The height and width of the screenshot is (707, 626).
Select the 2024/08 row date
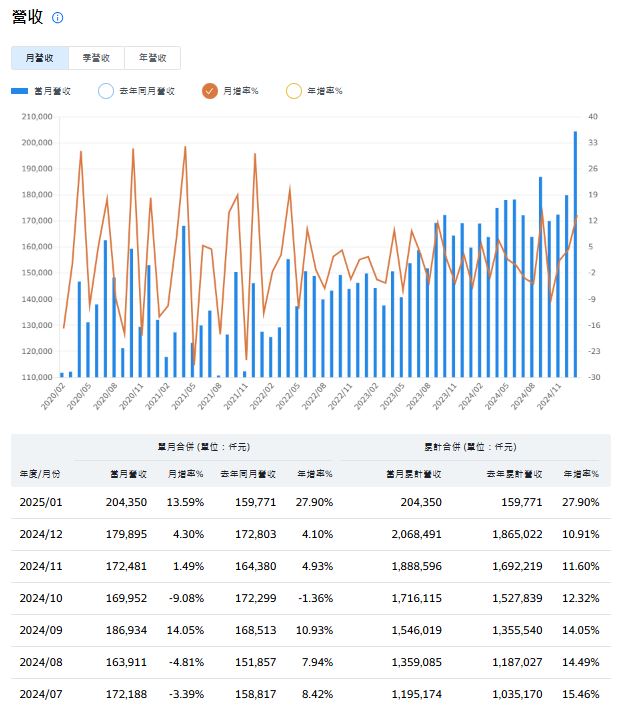[41, 662]
